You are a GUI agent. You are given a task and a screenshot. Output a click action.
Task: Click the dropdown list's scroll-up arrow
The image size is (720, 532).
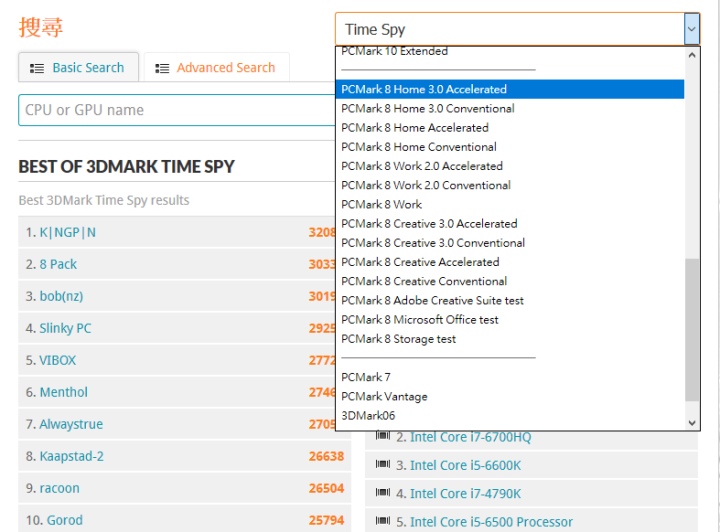pyautogui.click(x=693, y=53)
